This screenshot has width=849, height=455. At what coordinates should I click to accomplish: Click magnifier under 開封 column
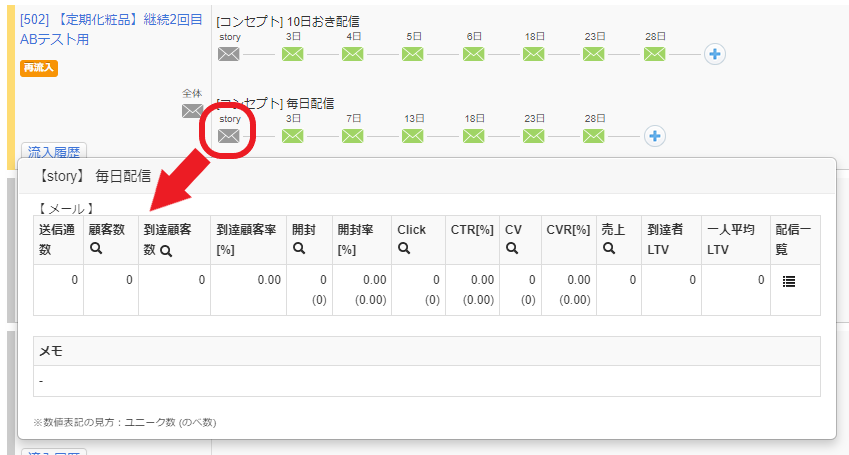coord(298,251)
